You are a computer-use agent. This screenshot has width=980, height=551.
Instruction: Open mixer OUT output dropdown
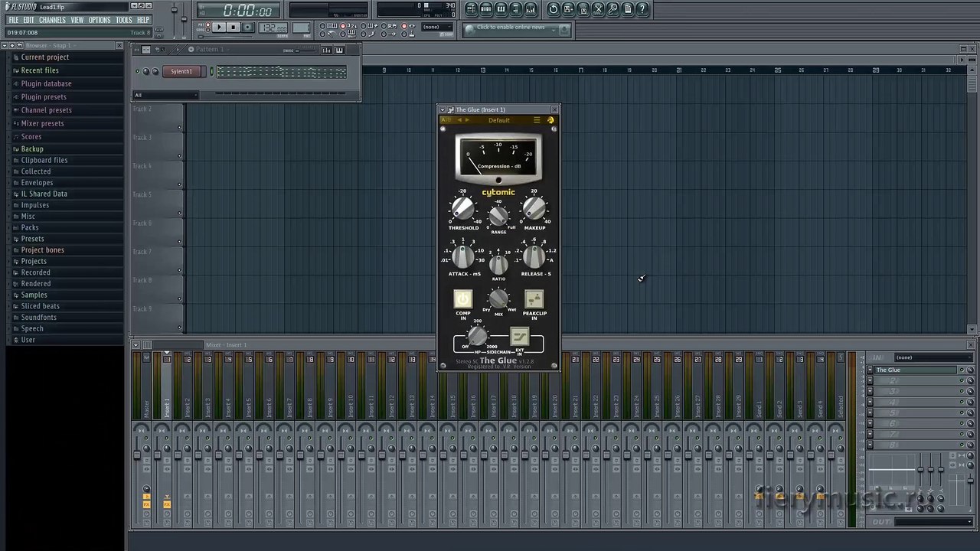(933, 522)
